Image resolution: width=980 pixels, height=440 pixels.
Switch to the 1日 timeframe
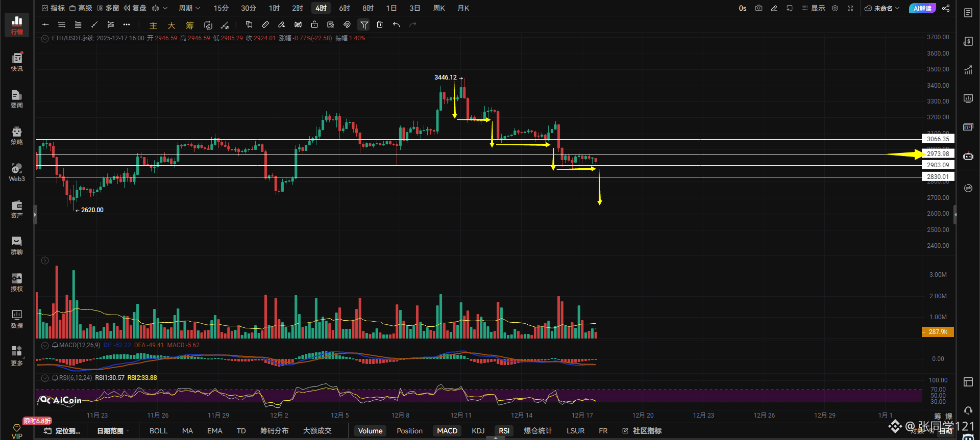tap(391, 8)
